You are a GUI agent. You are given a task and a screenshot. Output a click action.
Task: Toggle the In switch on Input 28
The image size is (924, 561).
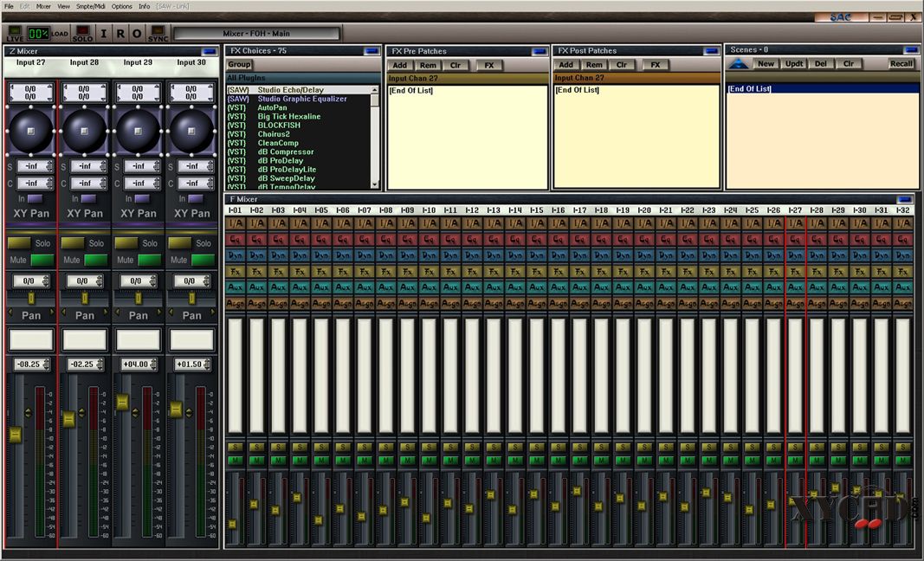89,198
